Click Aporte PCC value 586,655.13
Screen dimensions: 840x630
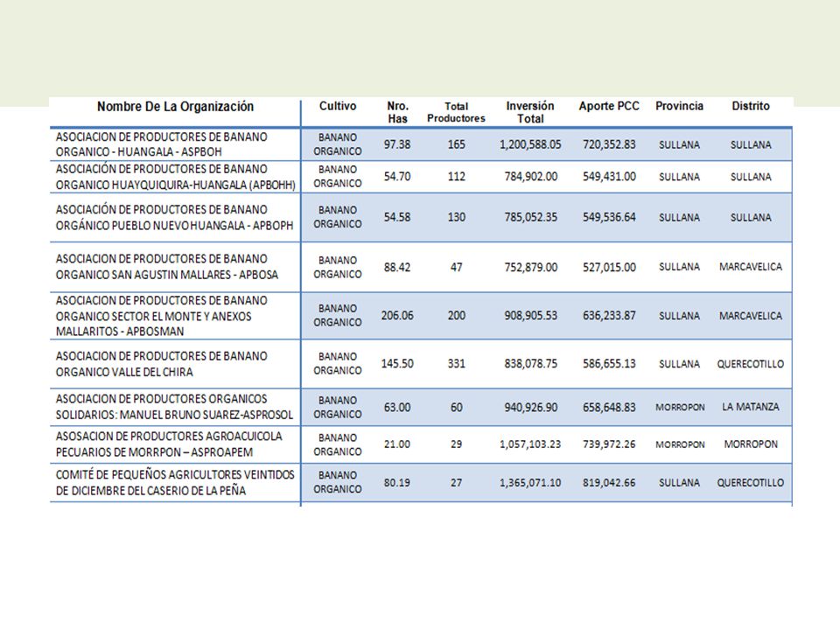point(609,364)
